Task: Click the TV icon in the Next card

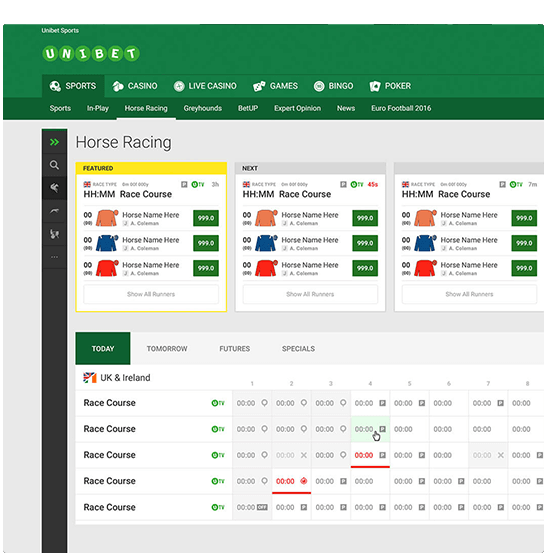Action: (357, 184)
